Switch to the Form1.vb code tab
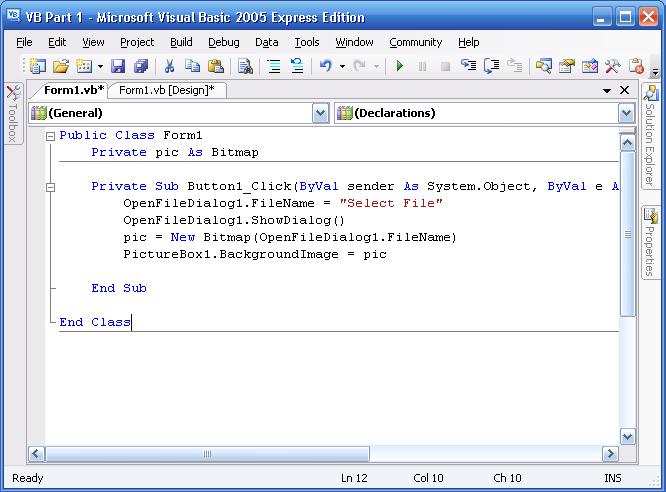Screen dimensions: 666x492 (x=74, y=90)
